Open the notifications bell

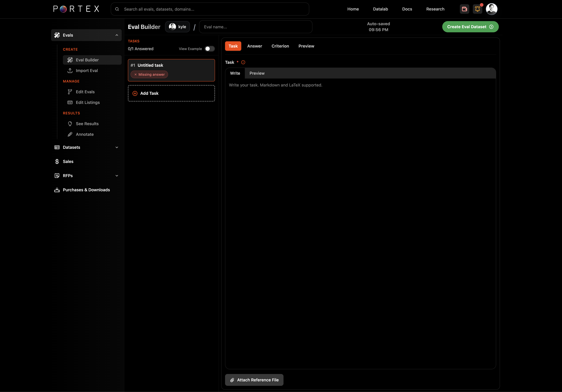pos(477,9)
